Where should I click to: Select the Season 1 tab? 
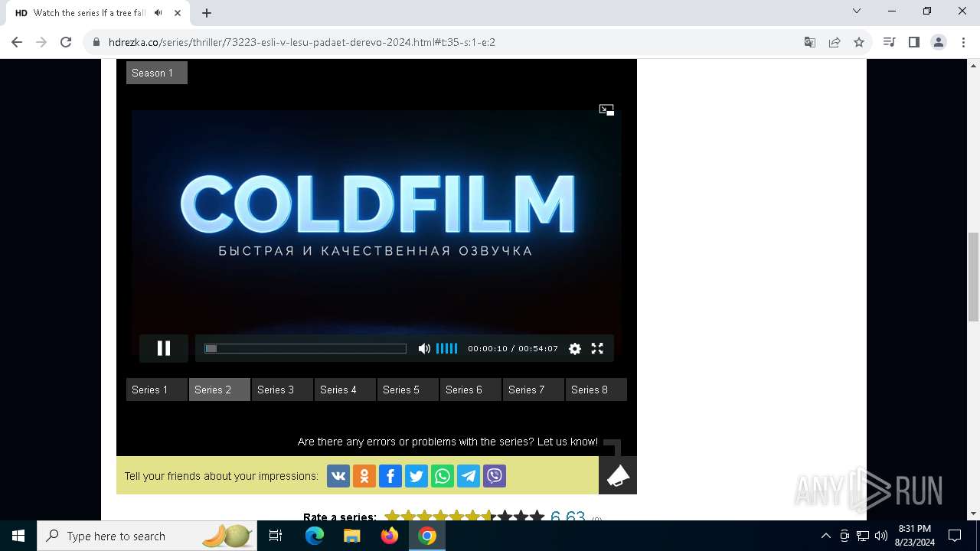click(x=157, y=73)
